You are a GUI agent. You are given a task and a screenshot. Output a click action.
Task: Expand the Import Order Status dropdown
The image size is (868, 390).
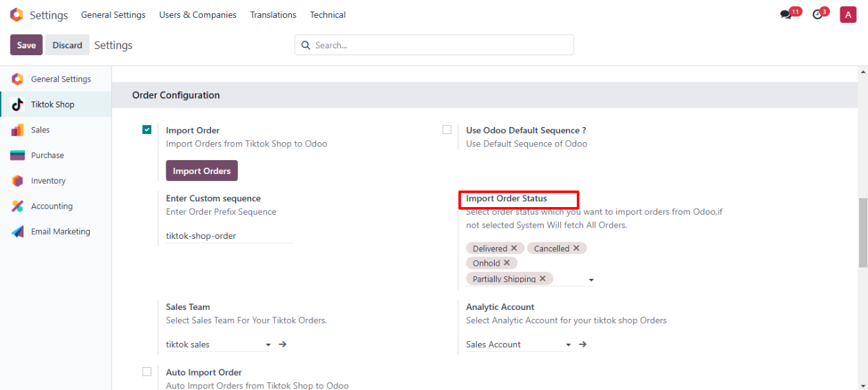591,280
